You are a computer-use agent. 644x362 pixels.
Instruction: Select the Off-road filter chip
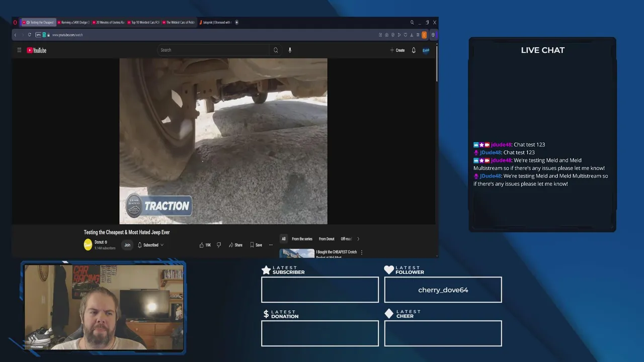[x=346, y=239]
